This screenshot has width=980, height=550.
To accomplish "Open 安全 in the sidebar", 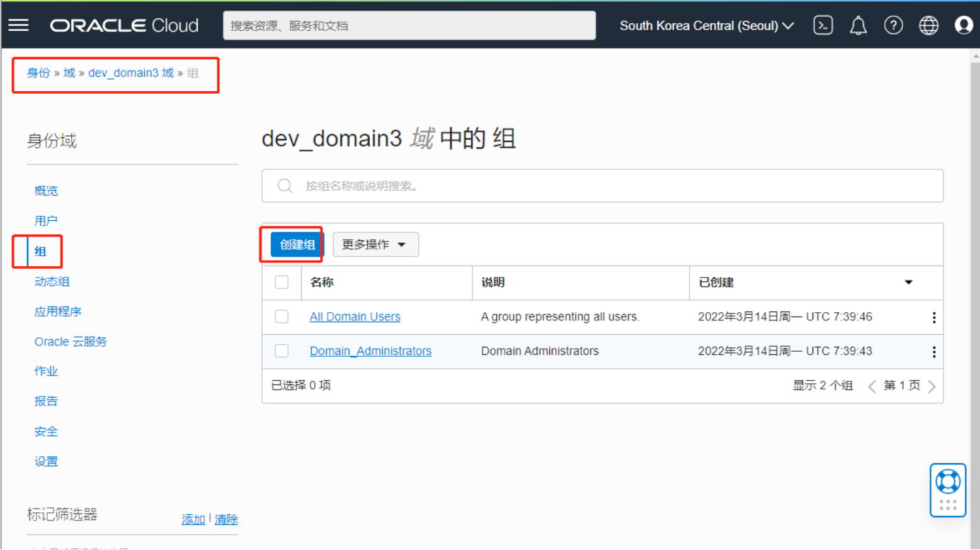I will [x=46, y=432].
